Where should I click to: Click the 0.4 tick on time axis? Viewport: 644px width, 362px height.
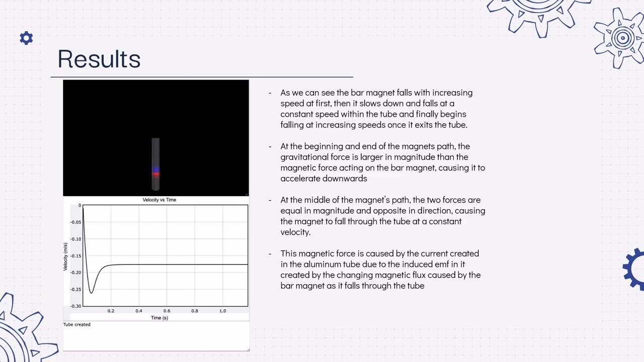[138, 311]
